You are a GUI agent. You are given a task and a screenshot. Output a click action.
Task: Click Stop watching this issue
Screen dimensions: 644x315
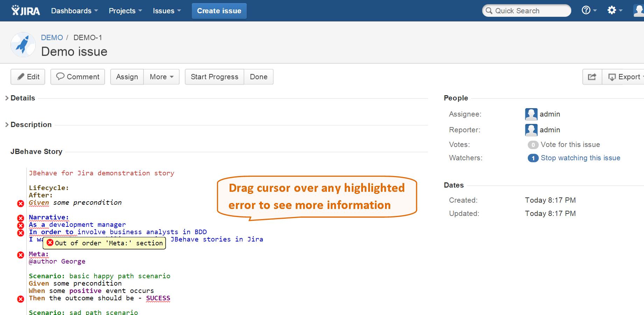(x=580, y=158)
